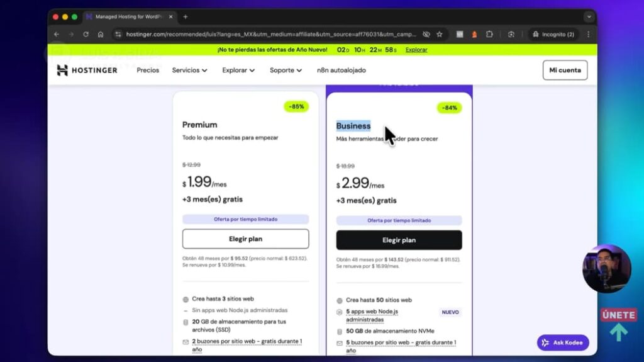The height and width of the screenshot is (362, 644).
Task: Select the Managed Hosting for WordPress tab
Action: tap(128, 17)
